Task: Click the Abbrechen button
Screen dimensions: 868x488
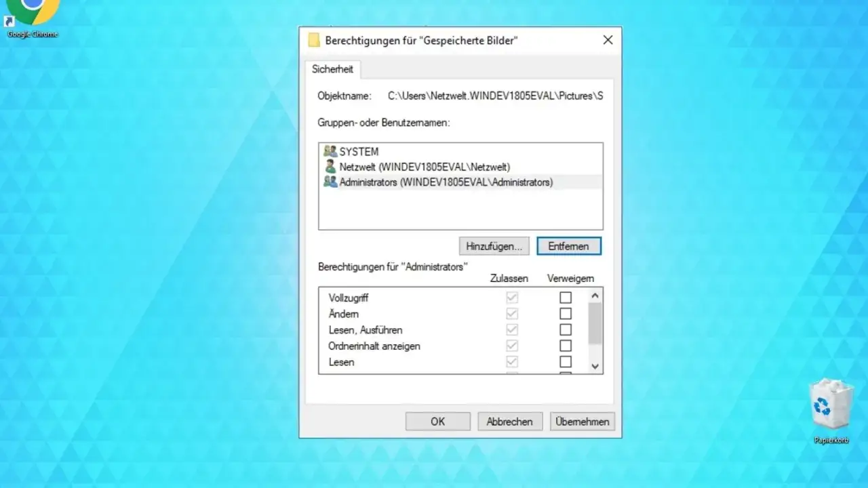Action: tap(510, 422)
